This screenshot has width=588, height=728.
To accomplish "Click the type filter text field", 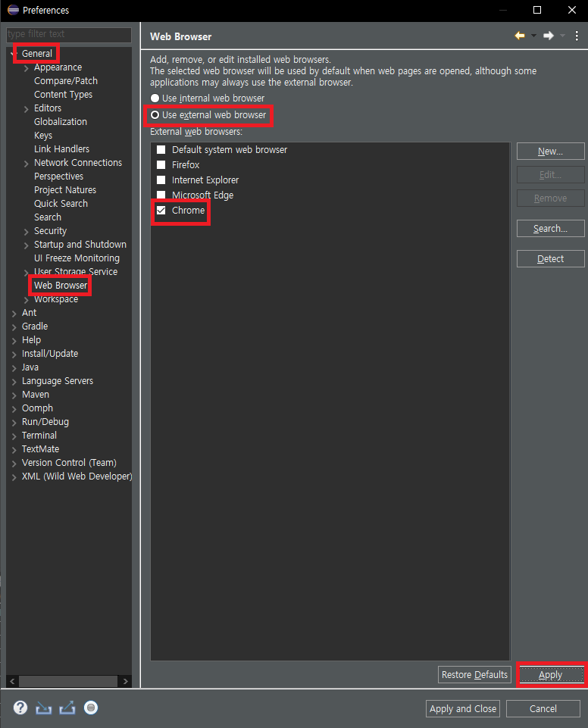I will pos(69,34).
